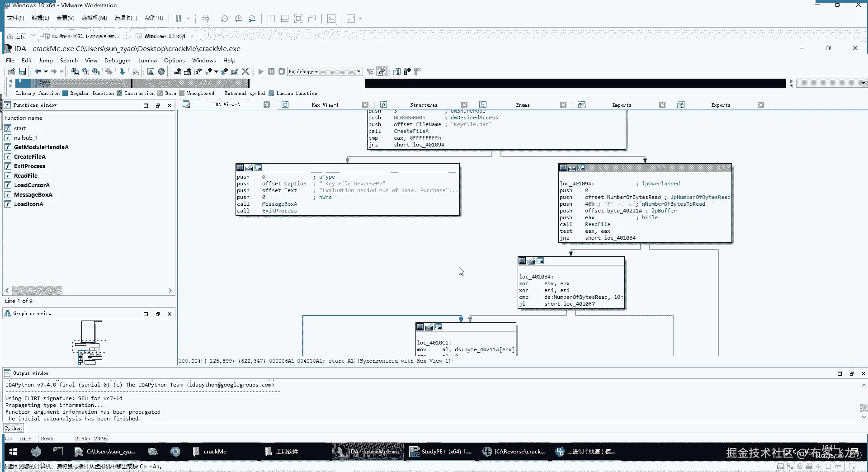
Task: Save the IDA database with the floppy icon
Action: click(22, 71)
